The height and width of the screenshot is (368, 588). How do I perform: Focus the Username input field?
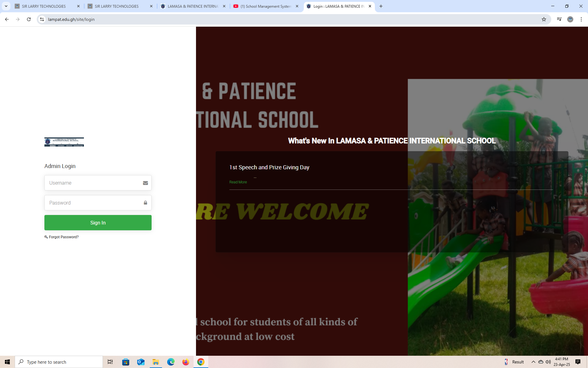coord(95,183)
